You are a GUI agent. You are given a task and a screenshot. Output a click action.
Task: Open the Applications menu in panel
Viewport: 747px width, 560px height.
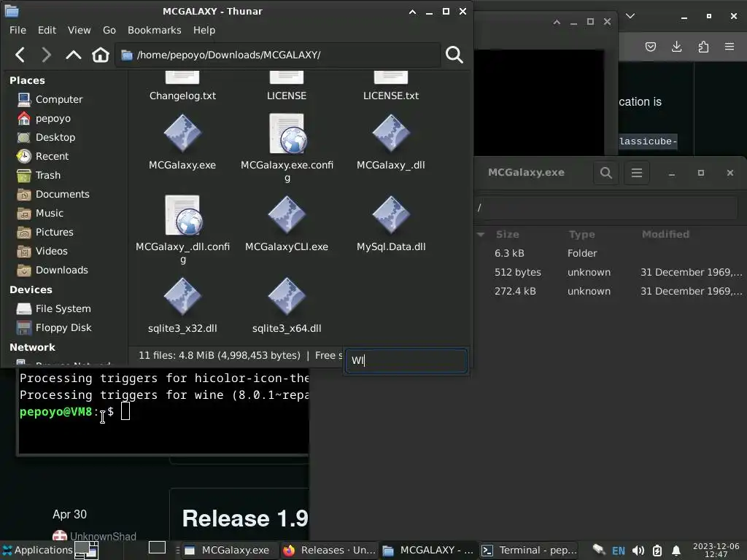pos(37,550)
